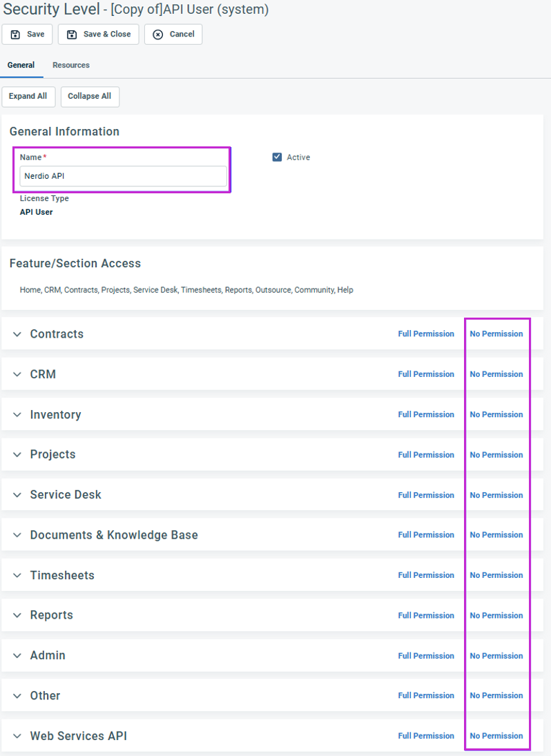
Task: Click the Cancel circle-x icon
Action: [158, 35]
